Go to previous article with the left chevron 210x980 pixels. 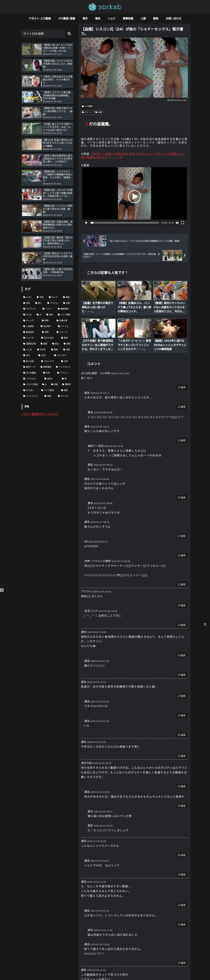tap(84, 241)
